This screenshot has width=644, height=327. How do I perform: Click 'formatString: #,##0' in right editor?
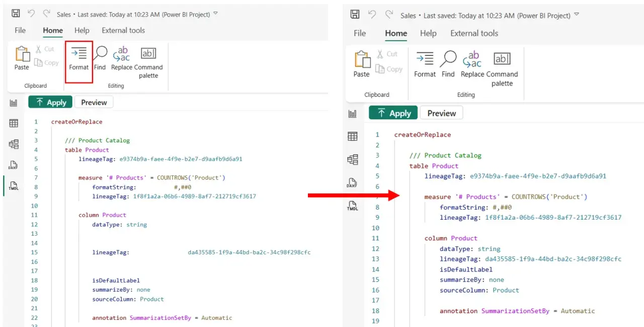tap(476, 207)
